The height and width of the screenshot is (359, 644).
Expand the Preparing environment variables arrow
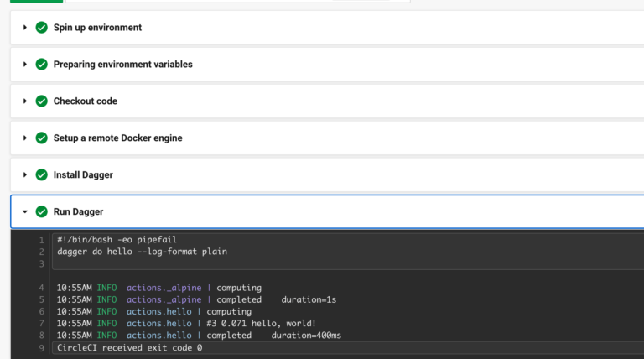click(25, 65)
